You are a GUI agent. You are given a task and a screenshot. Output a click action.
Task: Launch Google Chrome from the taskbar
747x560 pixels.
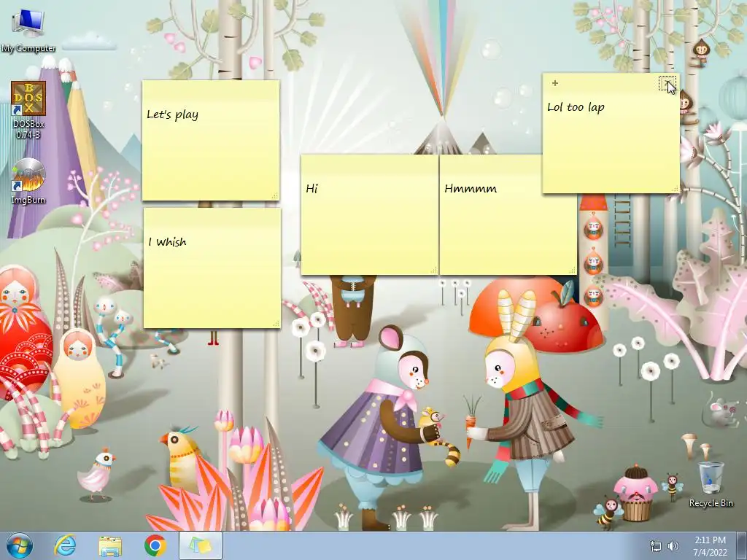coord(155,545)
